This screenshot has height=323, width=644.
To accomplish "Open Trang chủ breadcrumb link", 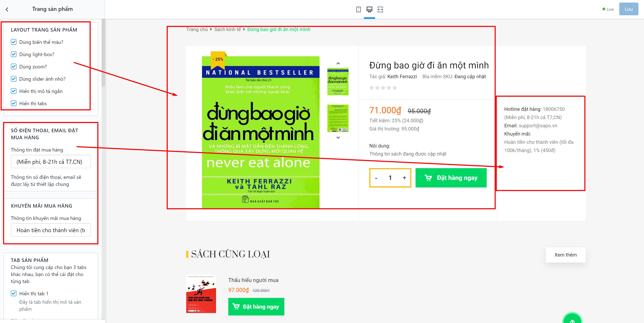I will [x=197, y=29].
